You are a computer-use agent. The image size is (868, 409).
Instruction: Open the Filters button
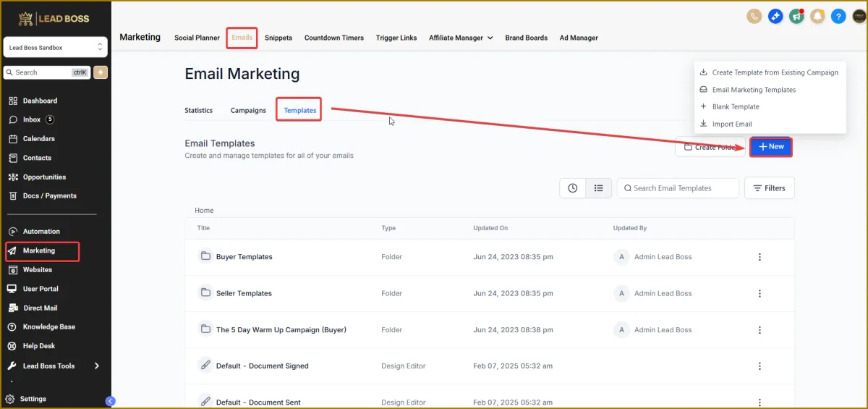point(770,188)
